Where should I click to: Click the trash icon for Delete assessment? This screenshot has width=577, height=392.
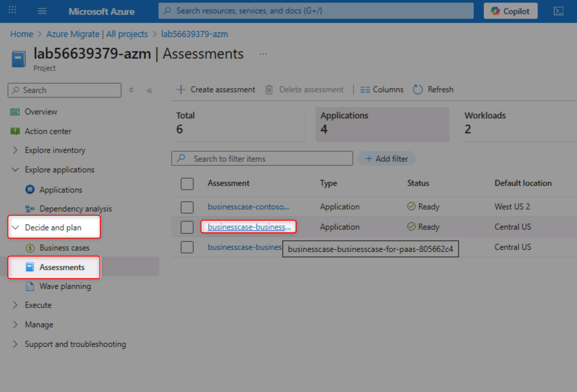pos(269,89)
